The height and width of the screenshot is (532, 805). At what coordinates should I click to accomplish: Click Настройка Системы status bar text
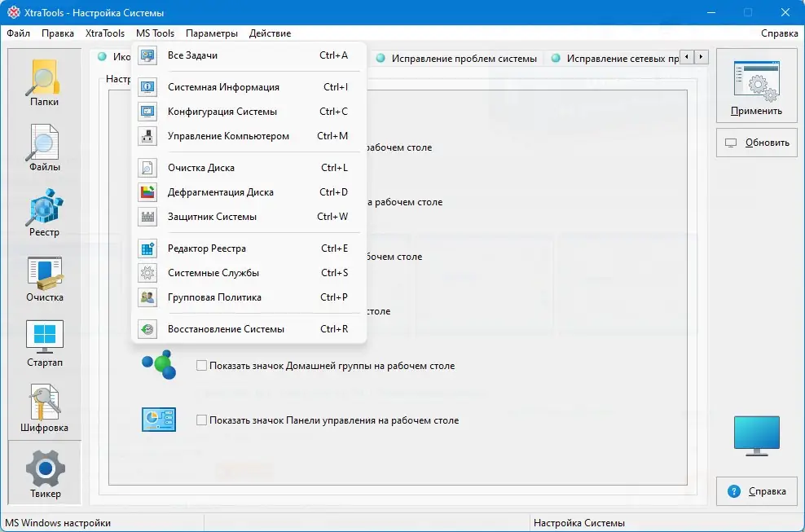pos(579,523)
